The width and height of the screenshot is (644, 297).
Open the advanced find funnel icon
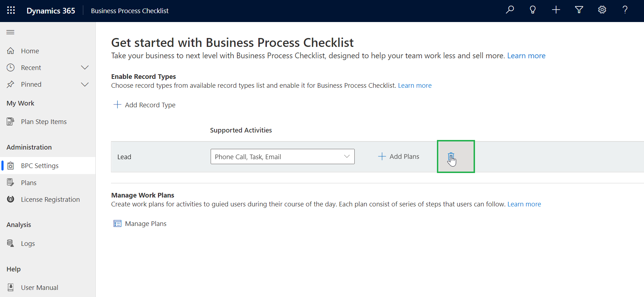[579, 10]
